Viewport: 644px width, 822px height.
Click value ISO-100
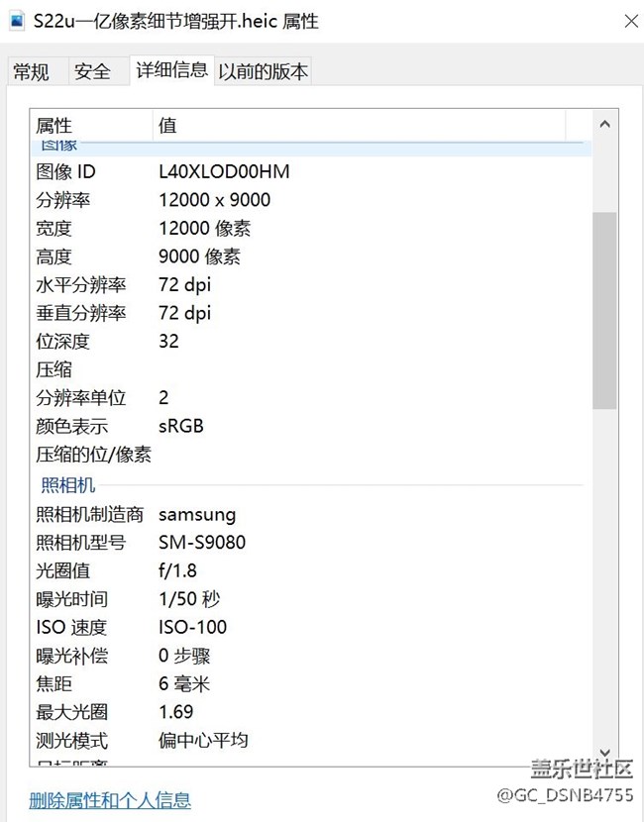point(192,628)
